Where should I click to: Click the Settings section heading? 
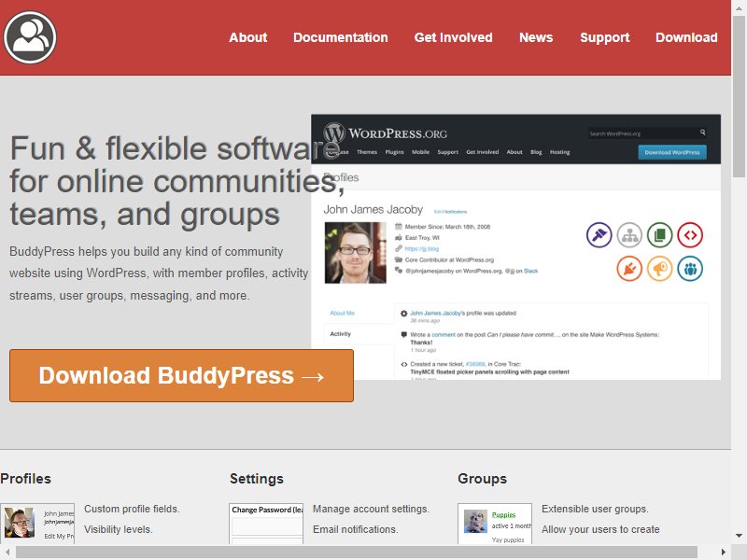pos(257,479)
